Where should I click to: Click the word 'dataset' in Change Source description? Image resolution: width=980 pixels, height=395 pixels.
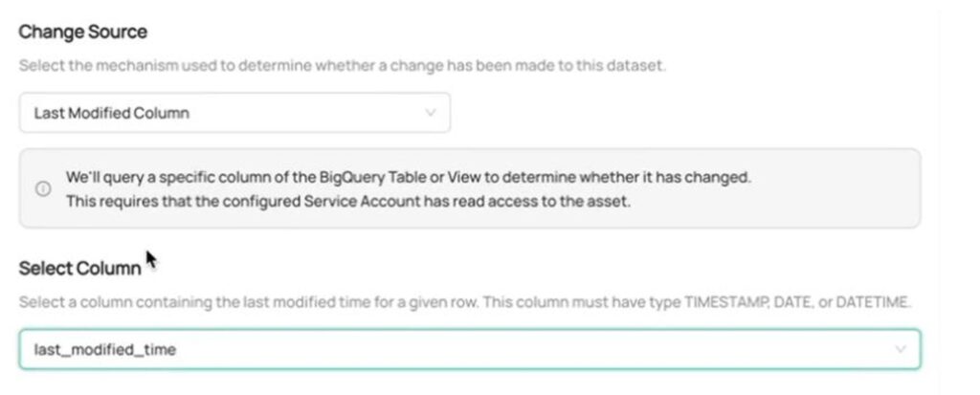click(x=639, y=66)
